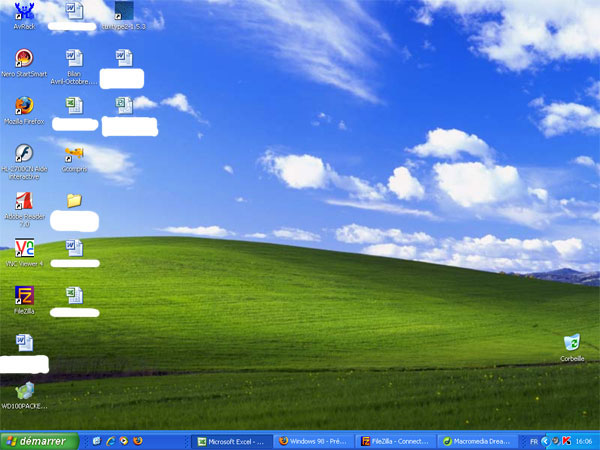This screenshot has height=450, width=600.
Task: Switch to the FileZilla - Connect... taskbar window
Action: coord(397,442)
